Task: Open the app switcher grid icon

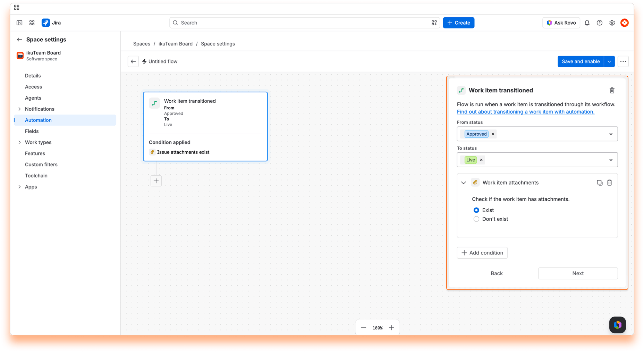Action: [x=32, y=23]
